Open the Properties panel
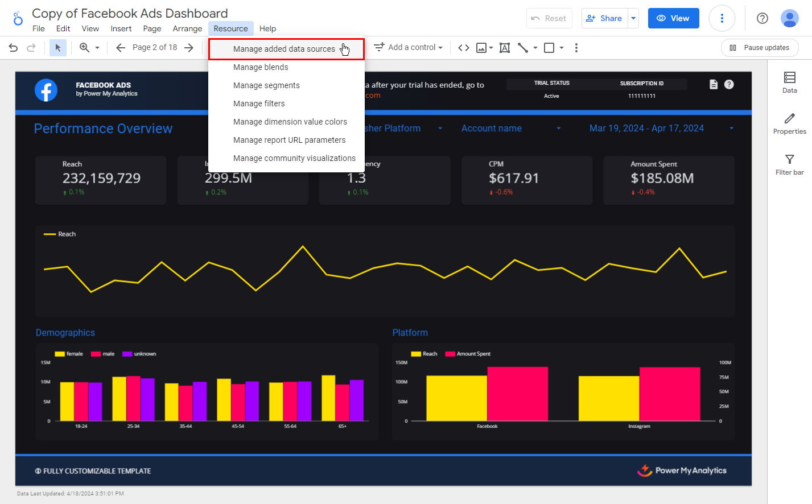812x504 pixels. pyautogui.click(x=789, y=123)
